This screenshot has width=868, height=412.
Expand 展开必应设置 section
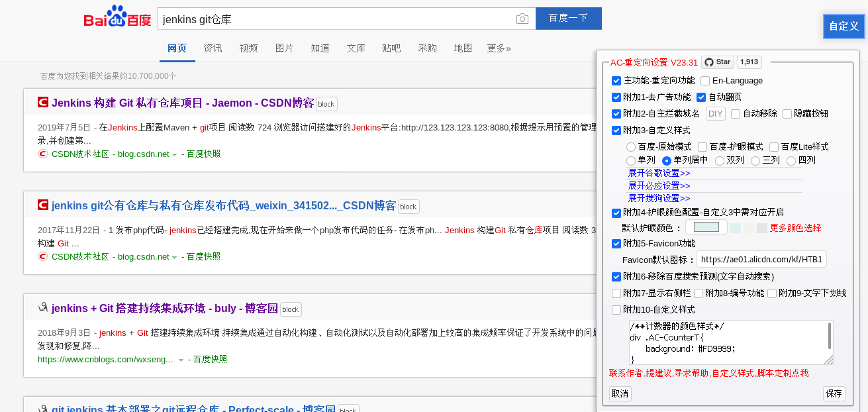coord(659,185)
